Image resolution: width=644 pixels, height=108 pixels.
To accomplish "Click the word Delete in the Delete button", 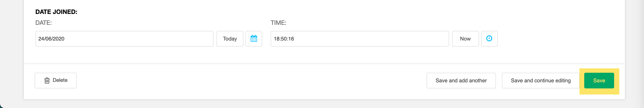I will [60, 80].
